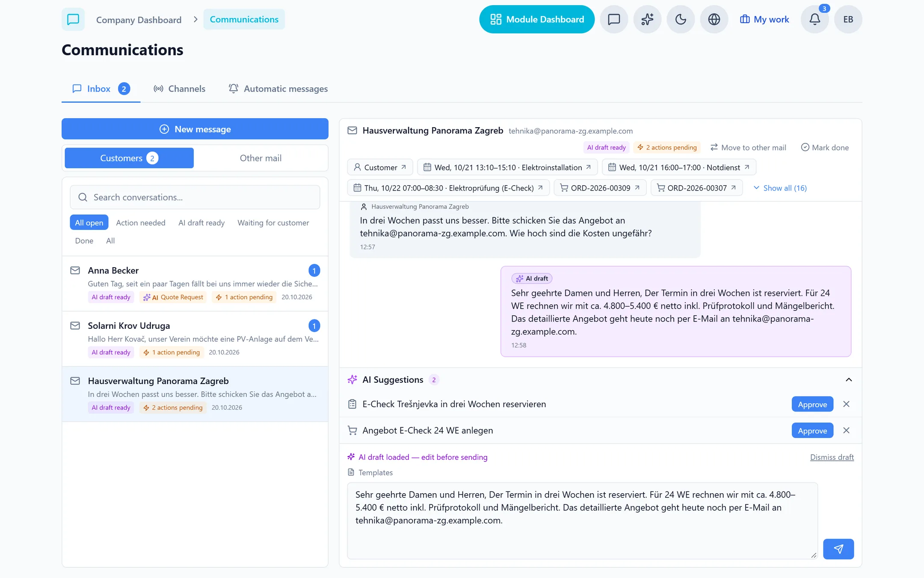Dismiss Angebot E-Check 24 WE suggestion
Screen dimensions: 924x578
coord(846,430)
